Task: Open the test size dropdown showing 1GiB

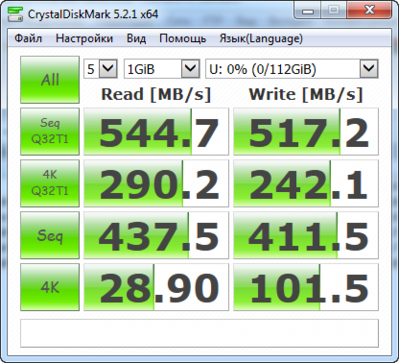Action: [x=162, y=69]
